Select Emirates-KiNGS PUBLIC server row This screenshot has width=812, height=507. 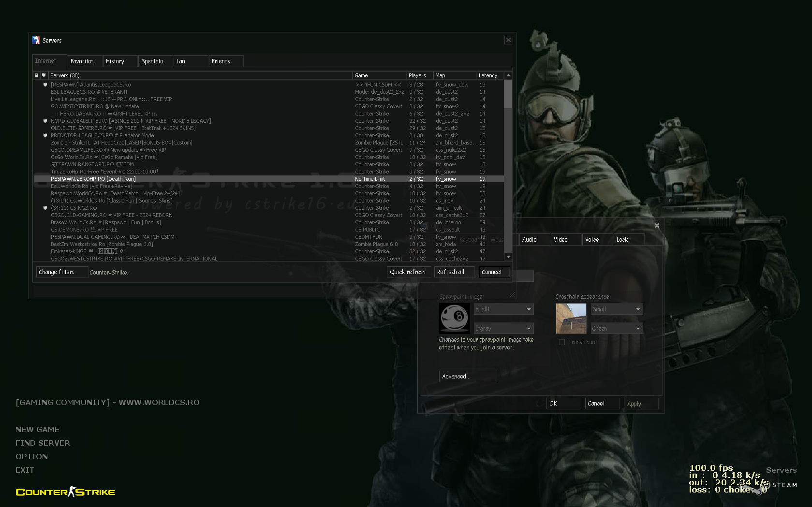click(x=269, y=251)
